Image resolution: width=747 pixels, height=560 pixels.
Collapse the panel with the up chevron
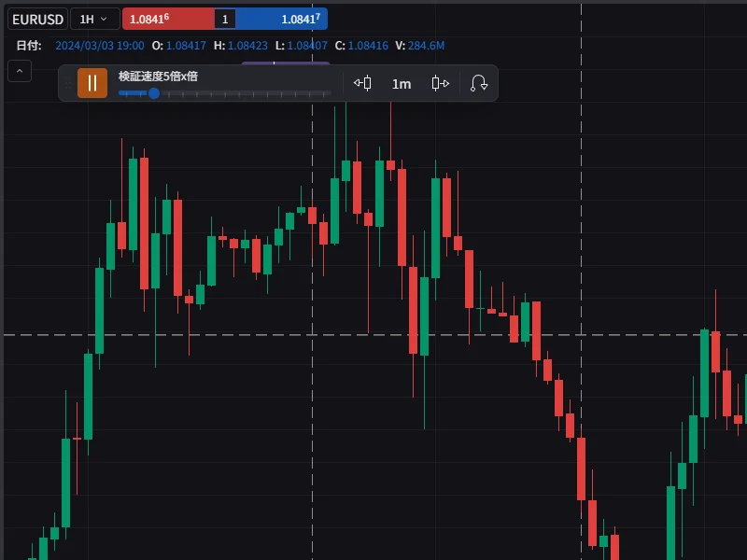[20, 71]
